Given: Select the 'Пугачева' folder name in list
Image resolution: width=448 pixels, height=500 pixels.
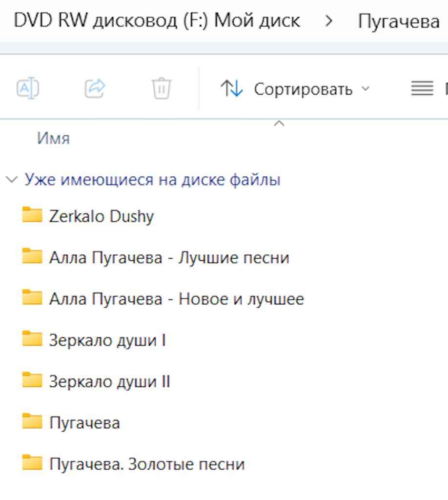Looking at the screenshot, I should click(84, 423).
